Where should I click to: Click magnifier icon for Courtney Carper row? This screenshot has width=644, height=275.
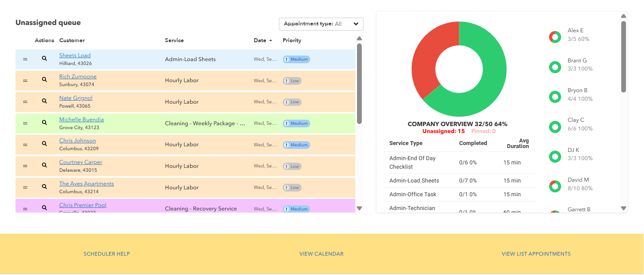pos(44,165)
